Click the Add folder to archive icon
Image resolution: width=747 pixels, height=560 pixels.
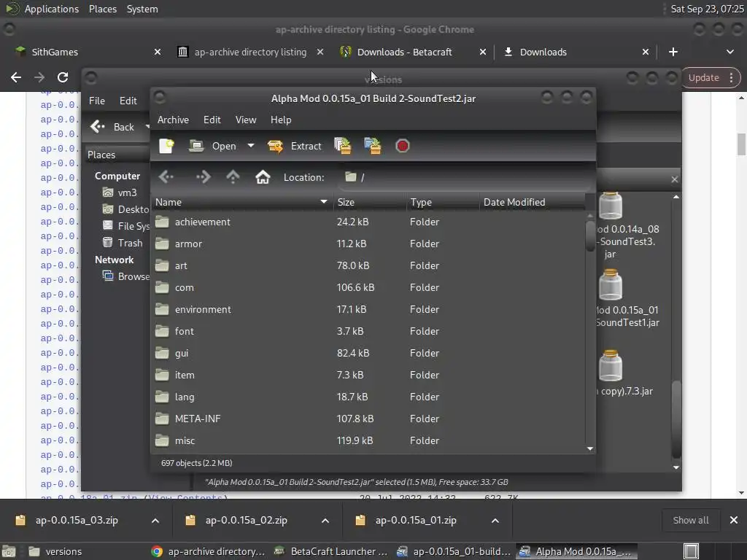coord(373,146)
